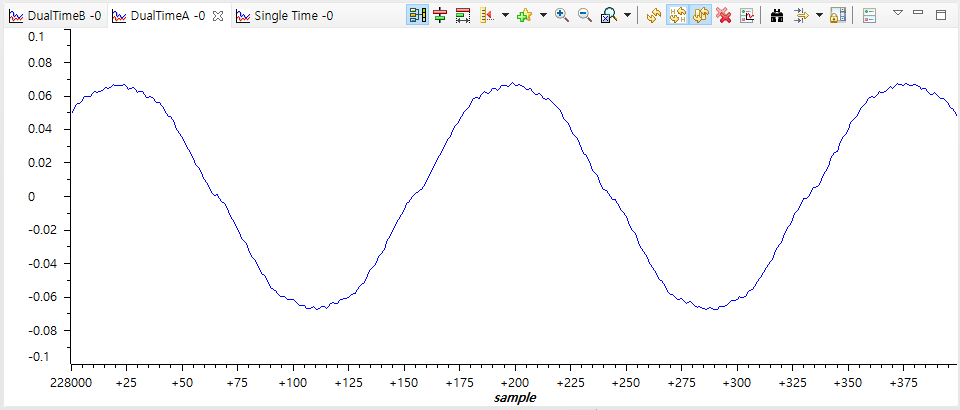
Task: Switch to the DualTimeB -0 tab
Action: [x=54, y=16]
